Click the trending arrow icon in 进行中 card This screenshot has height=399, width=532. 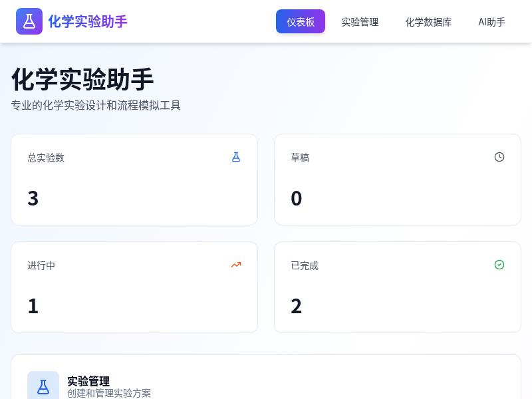pyautogui.click(x=236, y=265)
